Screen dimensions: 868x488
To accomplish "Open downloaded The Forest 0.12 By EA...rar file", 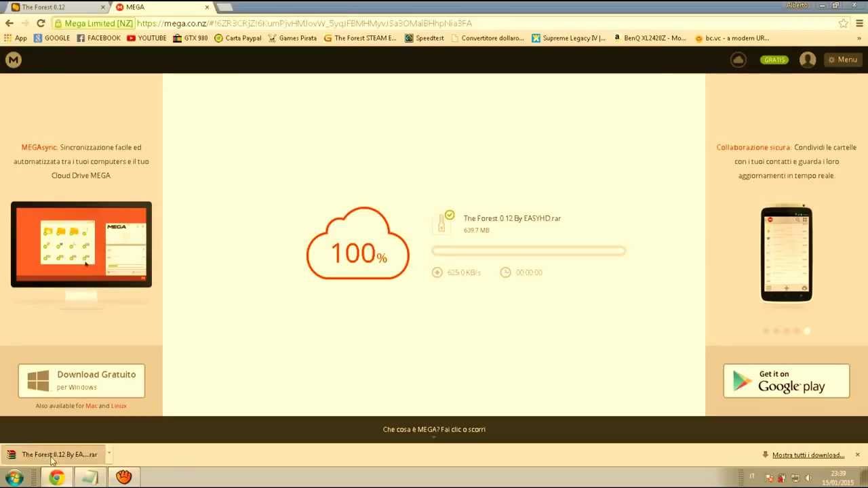I will 53,455.
